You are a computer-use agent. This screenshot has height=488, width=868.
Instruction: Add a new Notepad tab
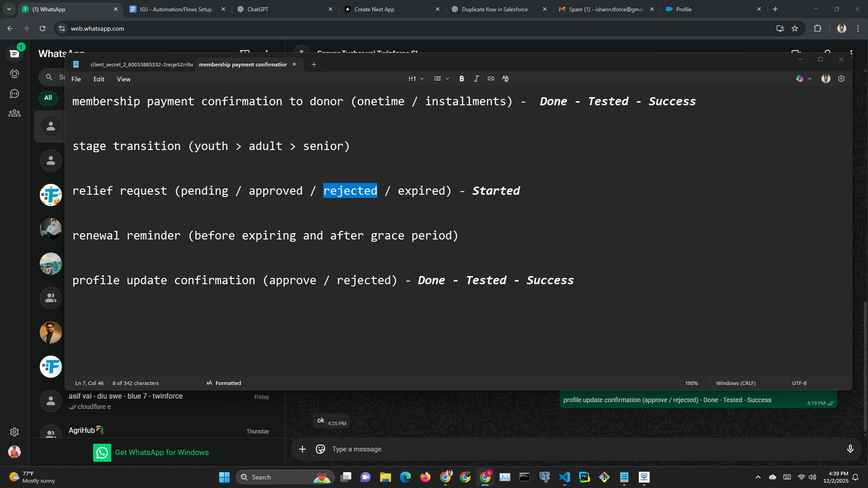(x=314, y=65)
